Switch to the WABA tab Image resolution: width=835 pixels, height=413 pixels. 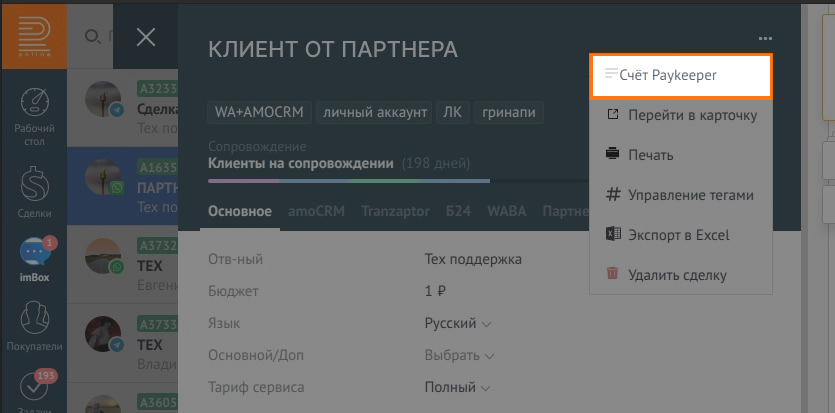pyautogui.click(x=506, y=211)
